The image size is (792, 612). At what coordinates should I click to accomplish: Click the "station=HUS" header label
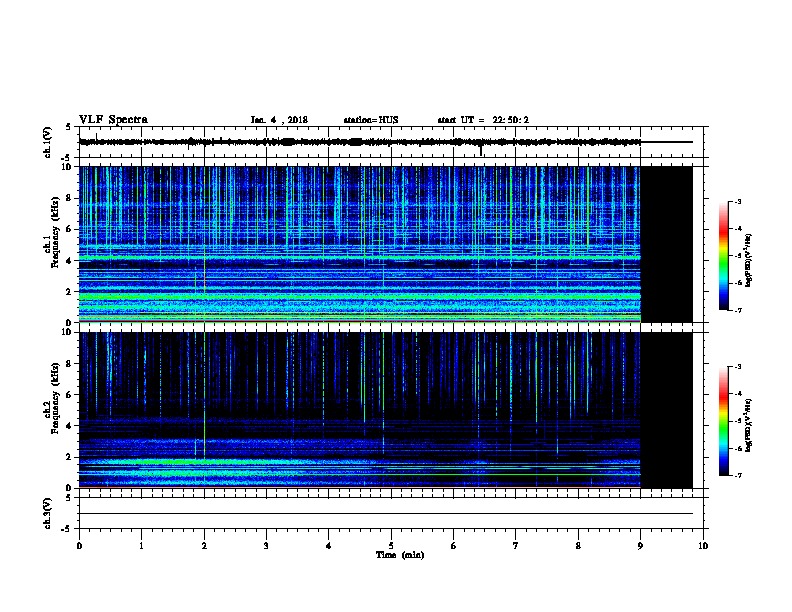[x=371, y=120]
